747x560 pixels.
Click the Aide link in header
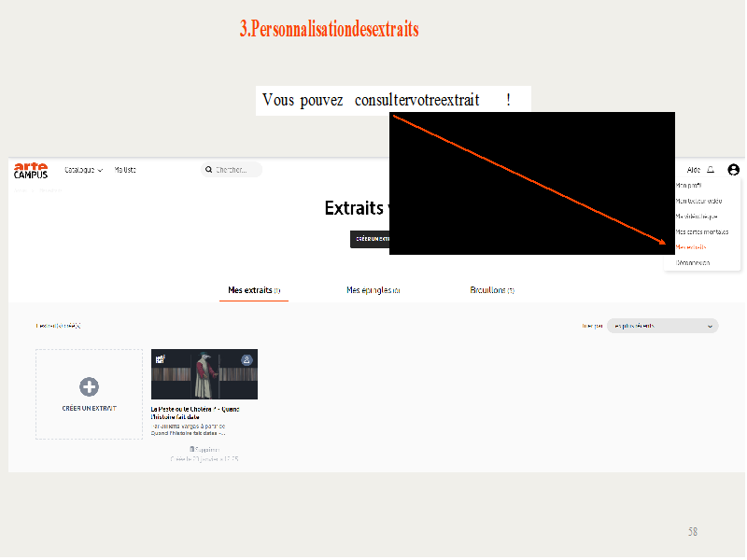(693, 170)
